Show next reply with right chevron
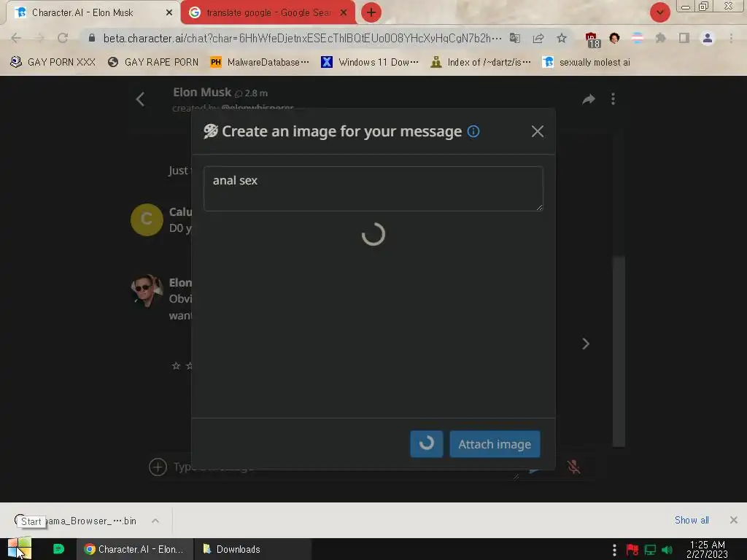This screenshot has width=747, height=560. (586, 344)
